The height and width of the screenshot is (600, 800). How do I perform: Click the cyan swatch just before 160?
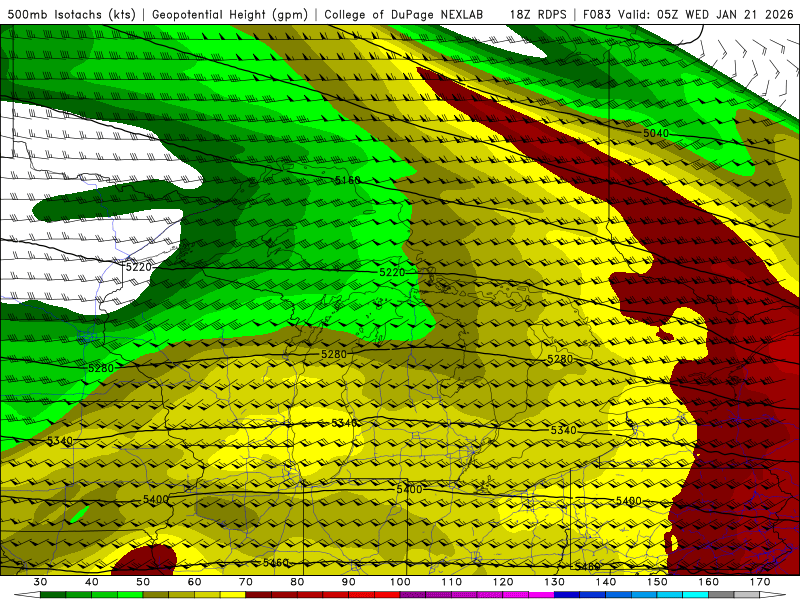[696, 595]
